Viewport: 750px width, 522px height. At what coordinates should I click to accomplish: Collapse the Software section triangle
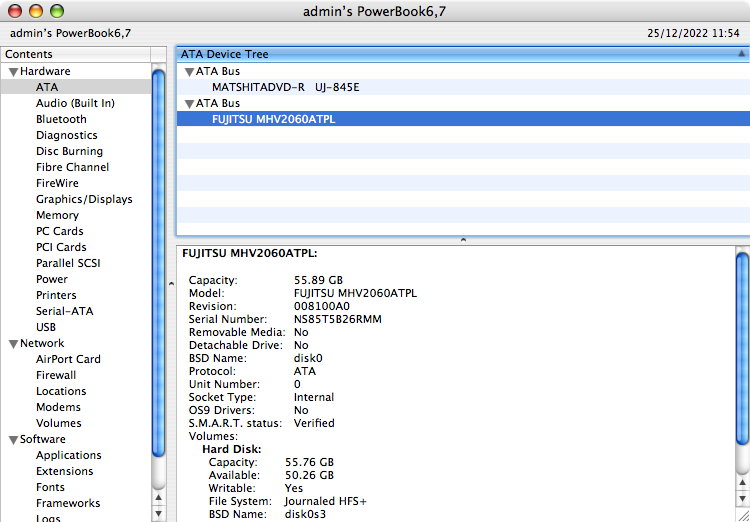tap(13, 440)
